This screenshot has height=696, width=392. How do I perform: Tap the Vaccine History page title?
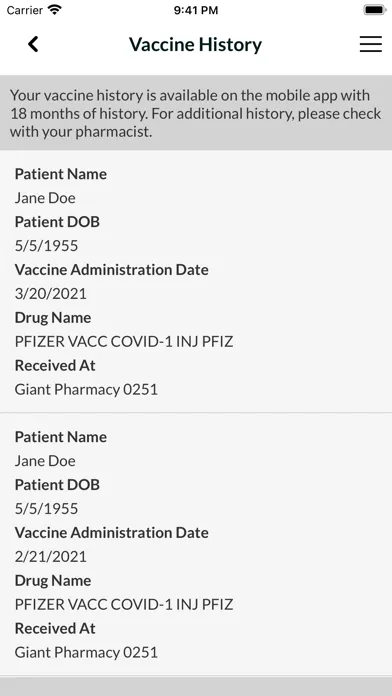click(x=195, y=44)
